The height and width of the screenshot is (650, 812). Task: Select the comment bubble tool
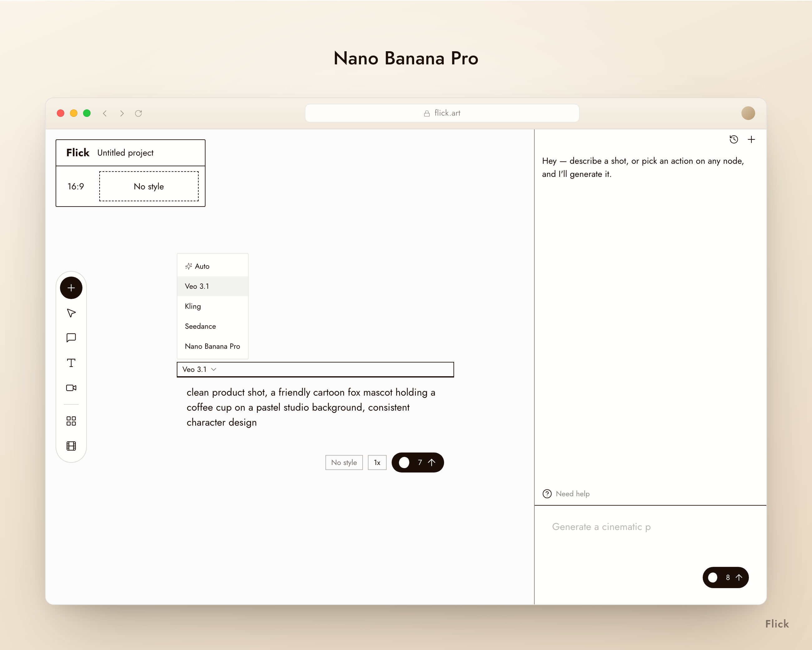pos(71,338)
